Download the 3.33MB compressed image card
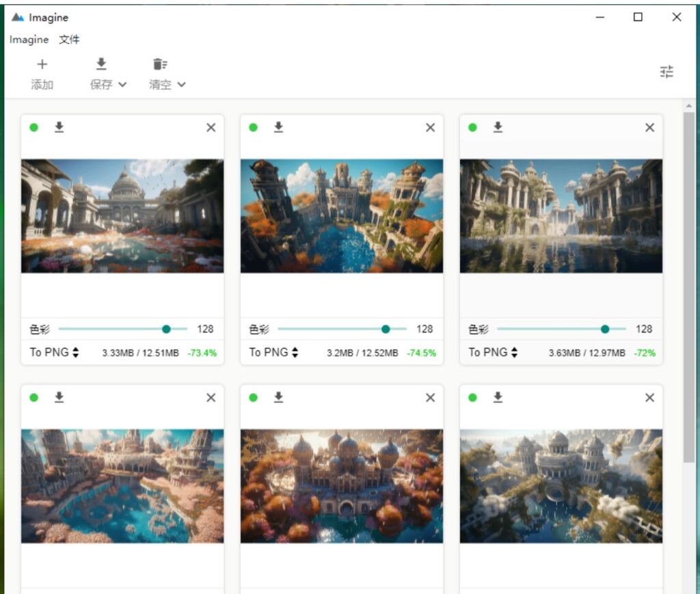 pos(59,127)
